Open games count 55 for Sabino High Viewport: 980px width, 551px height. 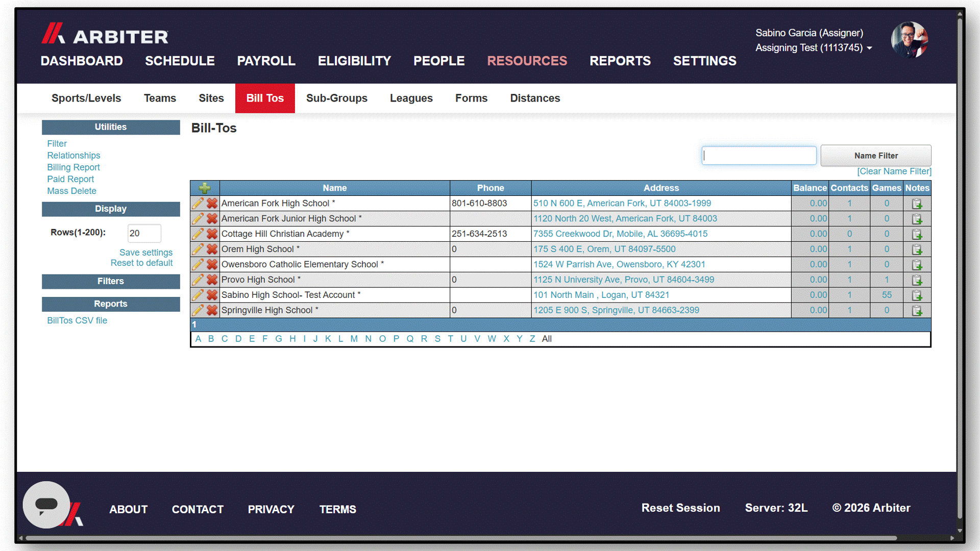(887, 295)
